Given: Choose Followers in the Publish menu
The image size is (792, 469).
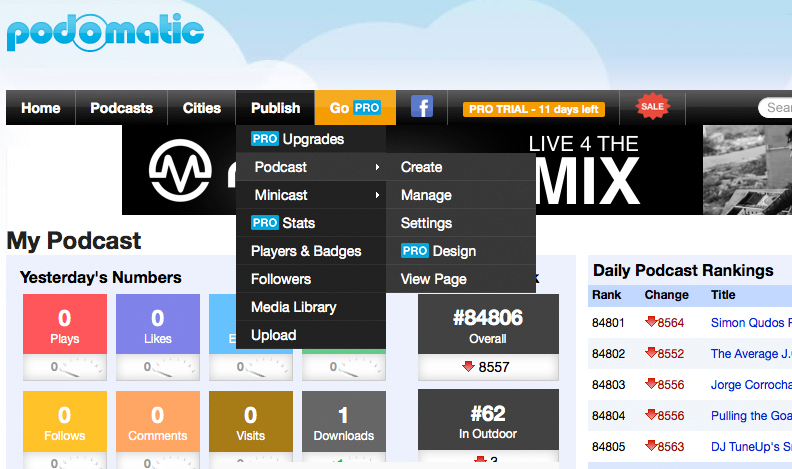Looking at the screenshot, I should click(x=311, y=279).
